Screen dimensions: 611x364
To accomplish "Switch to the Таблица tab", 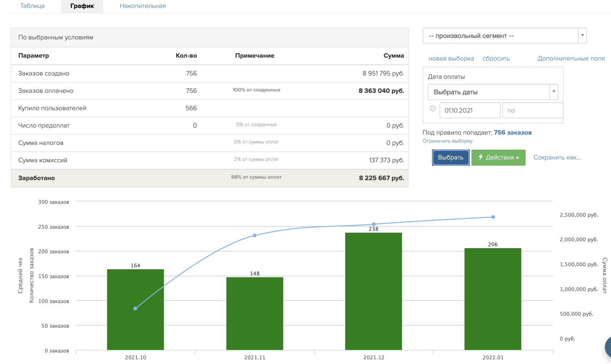I will [32, 6].
